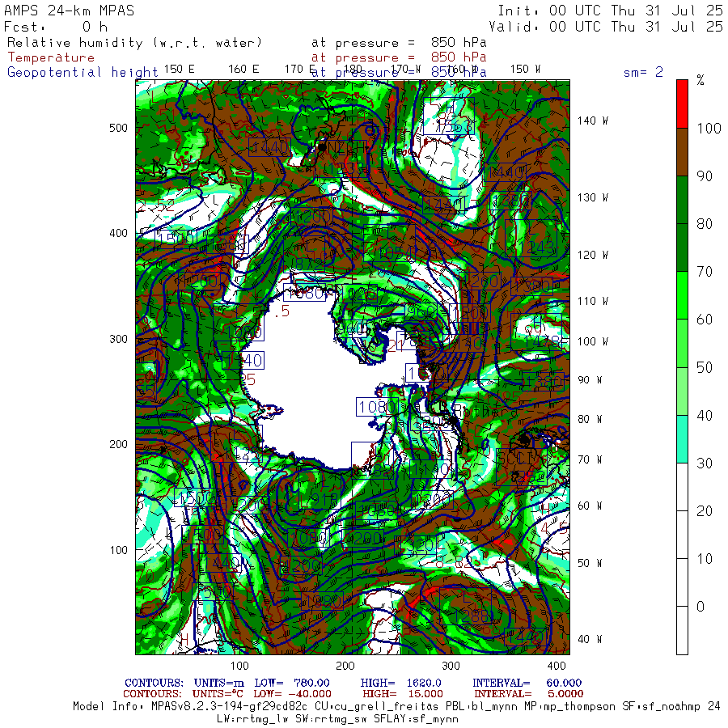This screenshot has height=728, width=728.
Task: Click the colorbar tick label '30'
Action: point(705,463)
